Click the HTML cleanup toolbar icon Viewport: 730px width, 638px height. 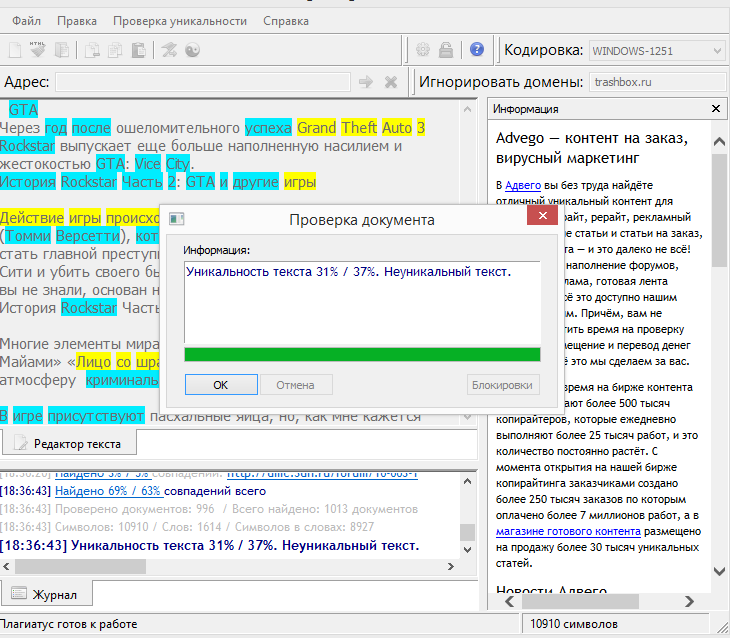(38, 49)
